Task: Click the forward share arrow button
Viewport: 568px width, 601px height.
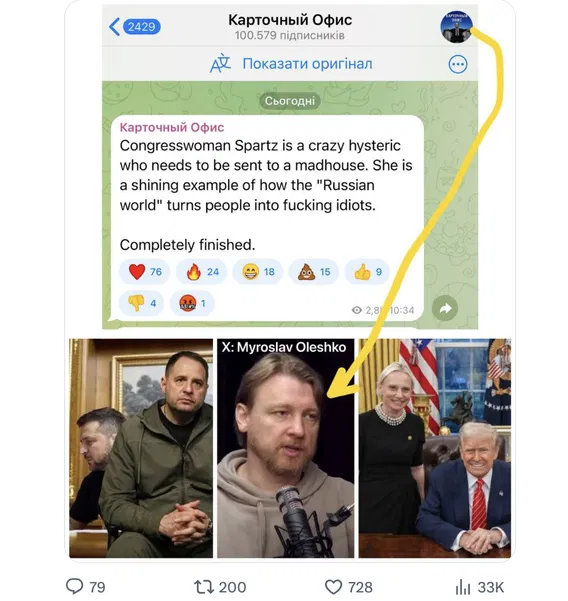Action: tap(445, 308)
